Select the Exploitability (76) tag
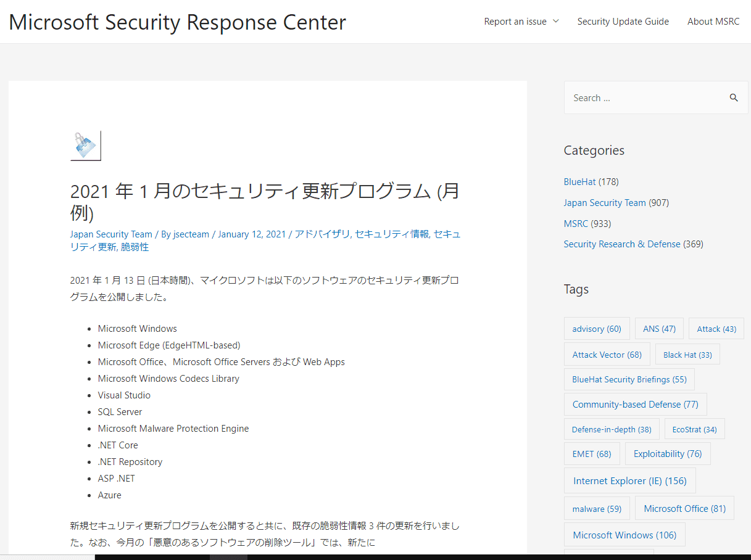The image size is (751, 560). point(667,454)
